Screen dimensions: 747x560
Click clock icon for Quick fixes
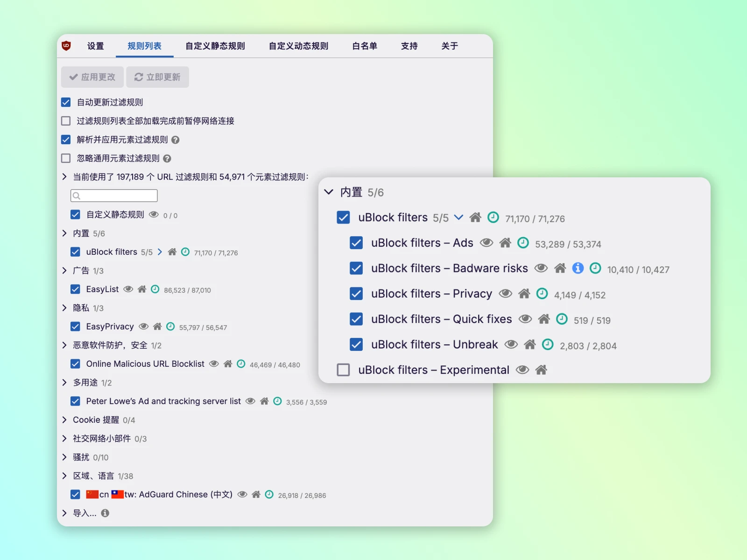tap(562, 319)
